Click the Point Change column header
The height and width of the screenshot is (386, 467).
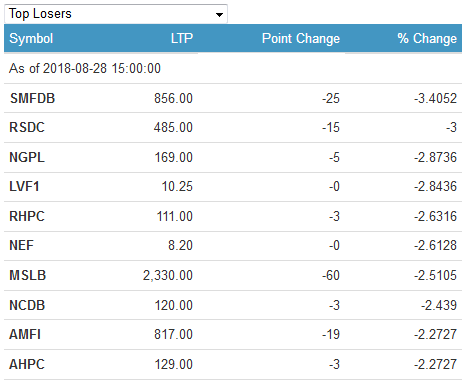(301, 38)
